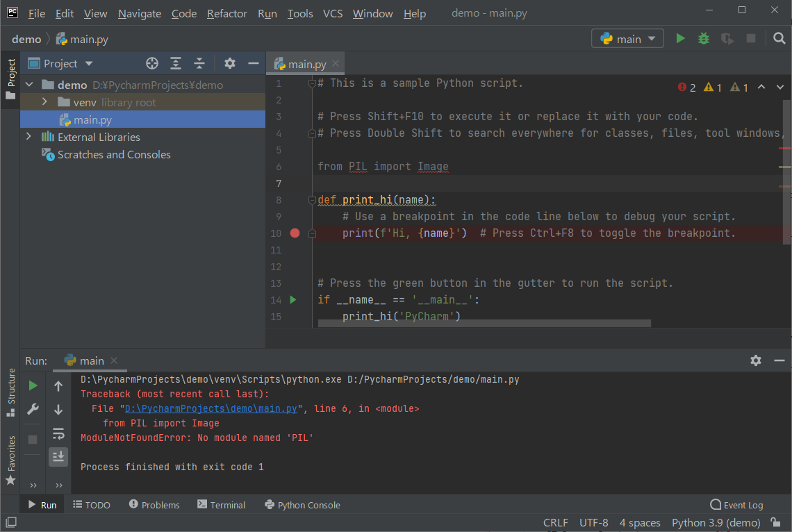Open the main run configuration dropdown
Image resolution: width=792 pixels, height=532 pixels.
[628, 39]
